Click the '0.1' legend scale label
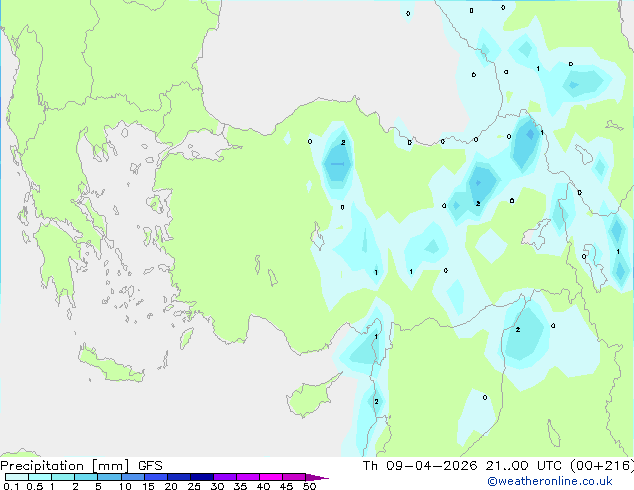634x490 pixels. point(11,486)
